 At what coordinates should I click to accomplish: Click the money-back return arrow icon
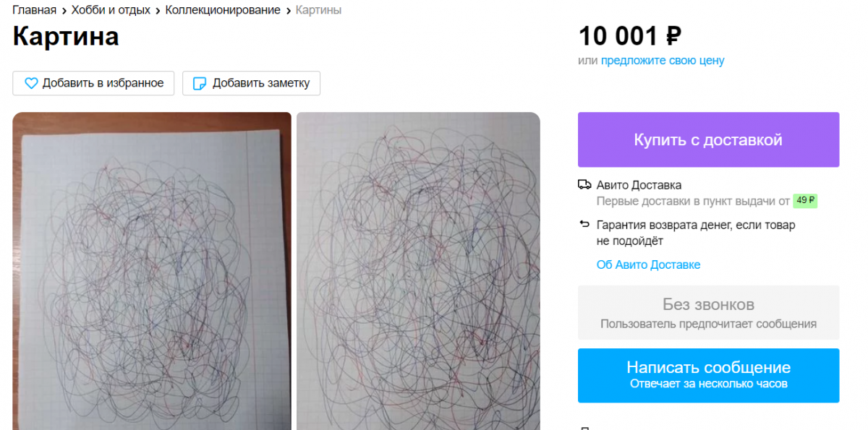coord(584,225)
